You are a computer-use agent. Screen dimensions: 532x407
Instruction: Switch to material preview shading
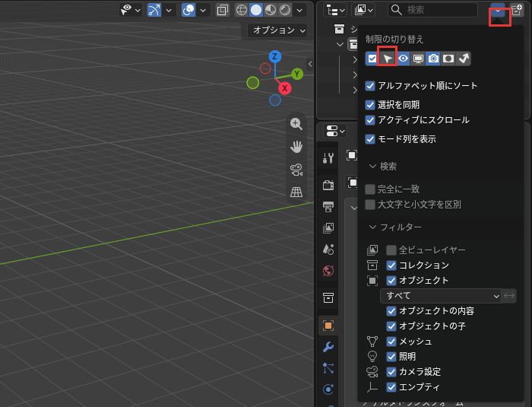tap(271, 10)
